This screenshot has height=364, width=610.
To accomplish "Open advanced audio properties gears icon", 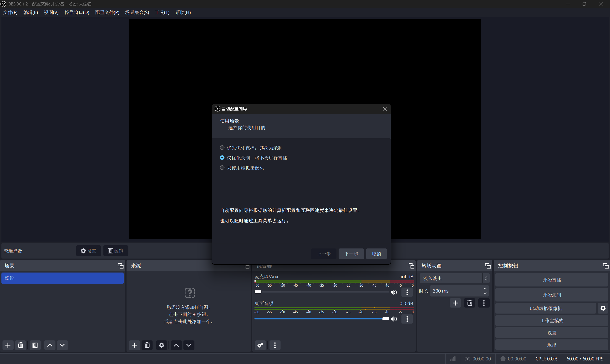I will pyautogui.click(x=260, y=345).
